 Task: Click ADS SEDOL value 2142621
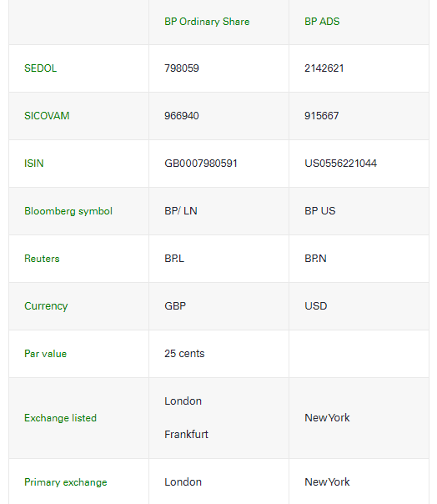pos(324,68)
